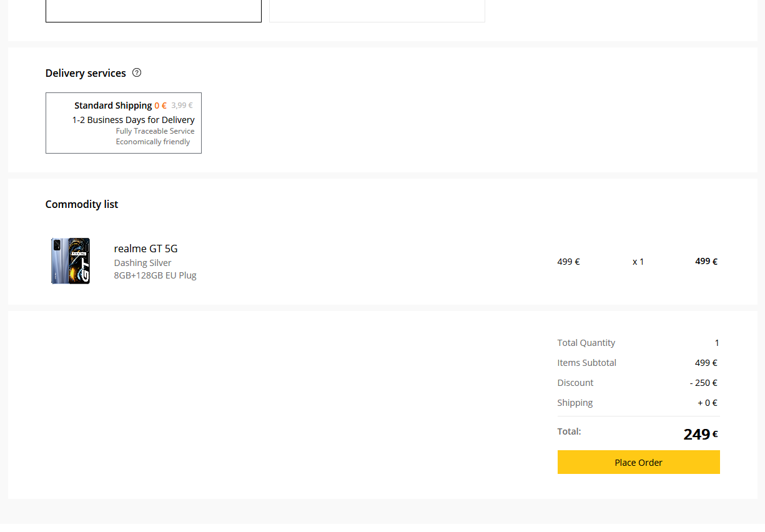Click the Delivery services heading

click(86, 73)
